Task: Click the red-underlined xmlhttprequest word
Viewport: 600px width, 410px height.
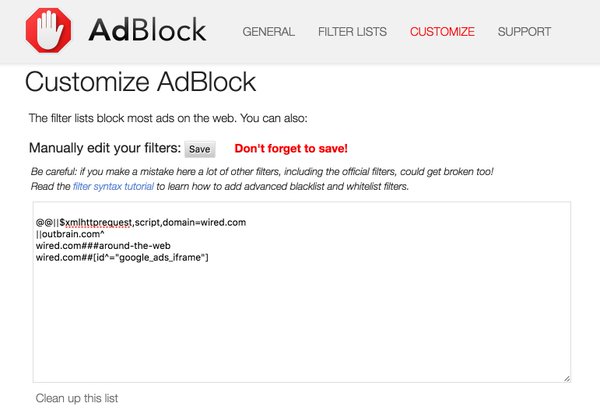Action: pyautogui.click(x=99, y=223)
